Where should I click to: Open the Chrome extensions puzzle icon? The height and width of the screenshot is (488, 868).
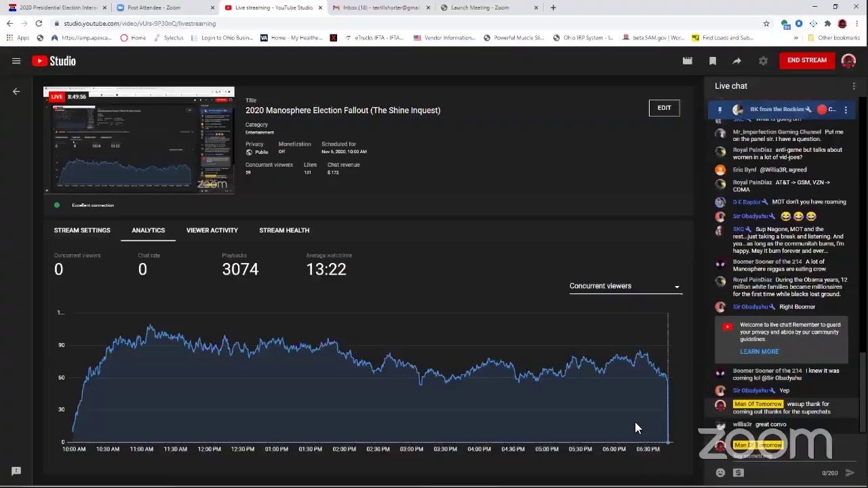827,23
